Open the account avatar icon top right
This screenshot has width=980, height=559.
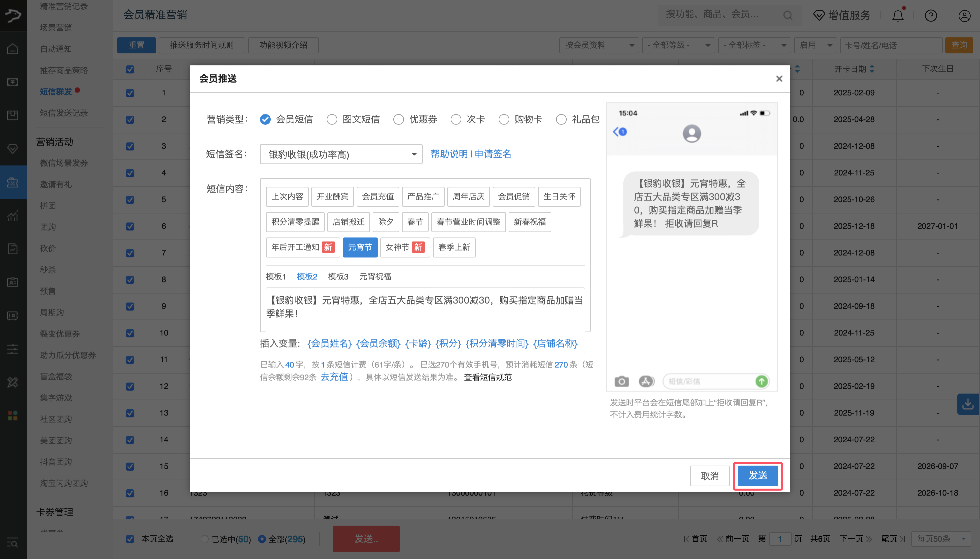[964, 16]
